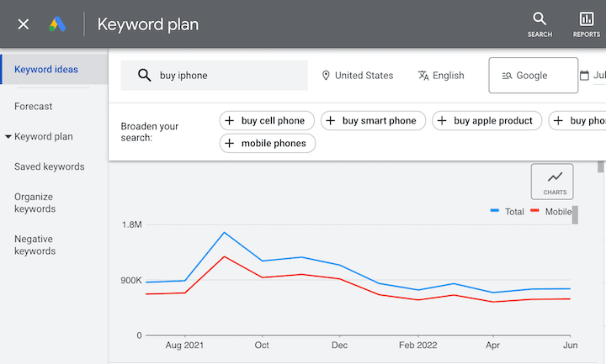This screenshot has height=364, width=606.
Task: Select Keyword ideas in sidebar
Action: [54, 69]
